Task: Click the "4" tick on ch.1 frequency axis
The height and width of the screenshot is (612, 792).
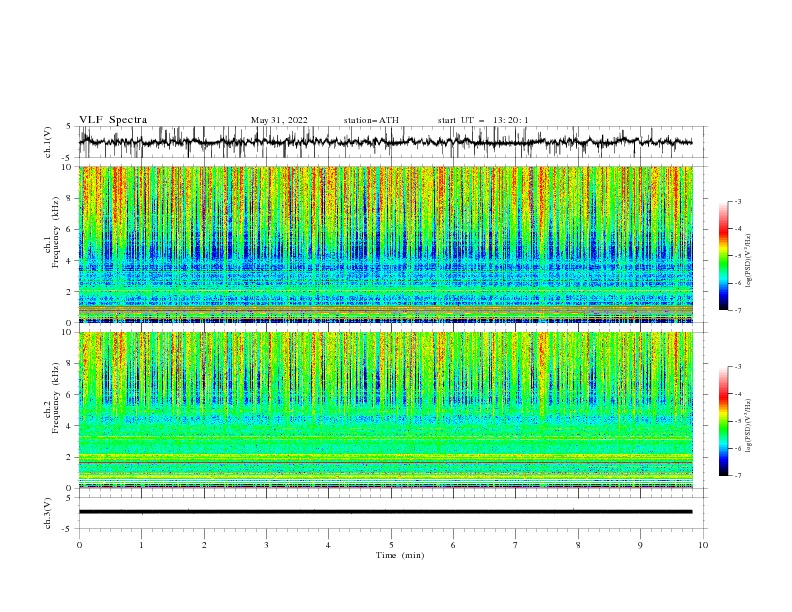Action: click(69, 261)
